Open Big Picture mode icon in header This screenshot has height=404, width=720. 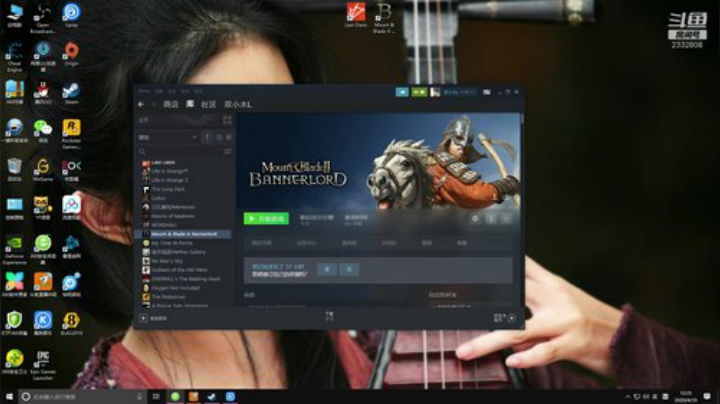[x=487, y=92]
